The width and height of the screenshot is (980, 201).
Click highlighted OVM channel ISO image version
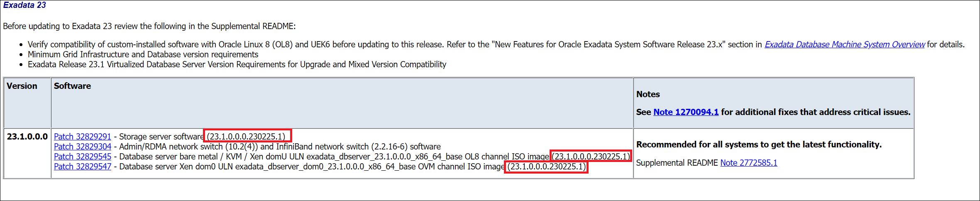(x=546, y=167)
